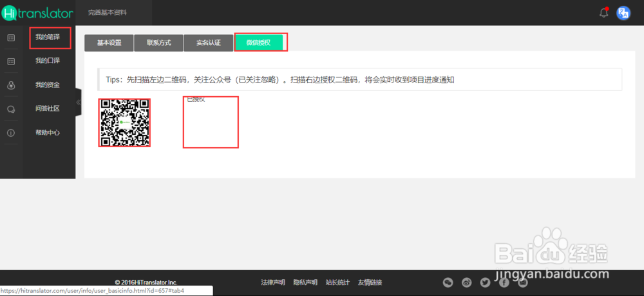Open 帮助中心 in the sidebar
644x296 pixels.
coord(48,133)
